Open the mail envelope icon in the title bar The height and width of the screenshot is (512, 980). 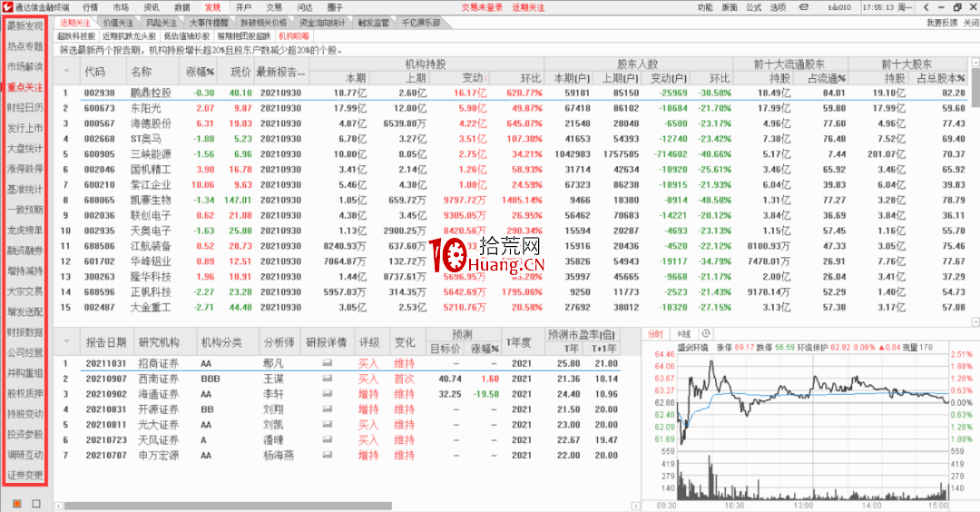(804, 7)
